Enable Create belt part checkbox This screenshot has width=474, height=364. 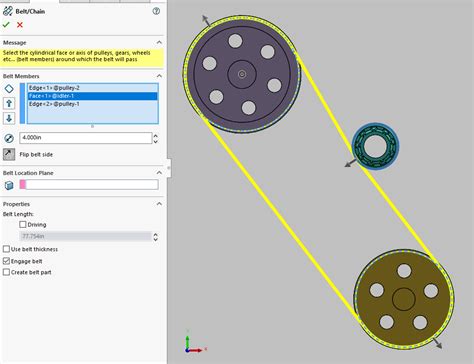[6, 272]
